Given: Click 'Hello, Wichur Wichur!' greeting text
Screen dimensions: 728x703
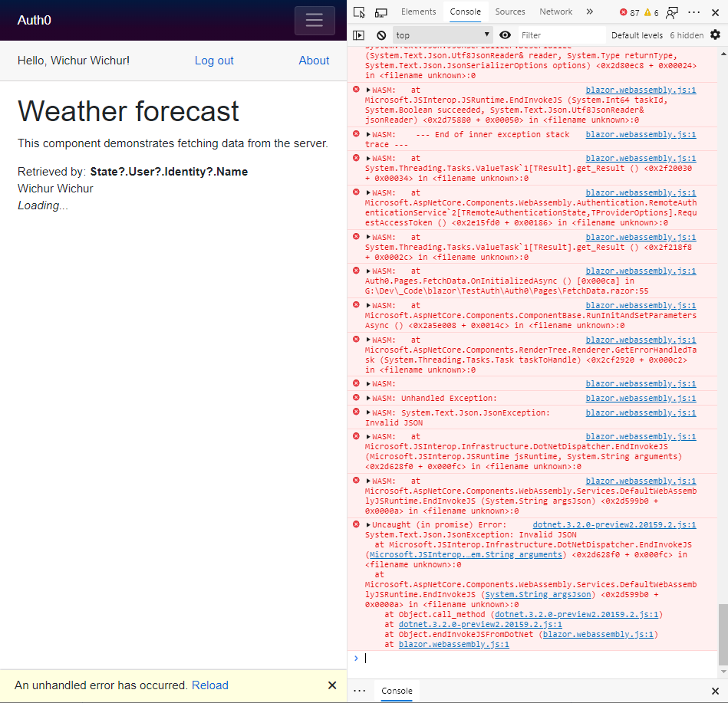Looking at the screenshot, I should [x=74, y=61].
